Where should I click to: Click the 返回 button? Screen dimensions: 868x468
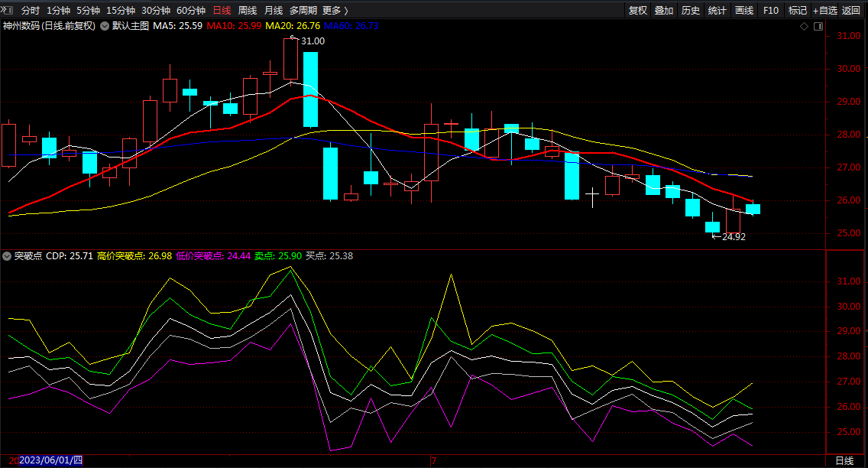pyautogui.click(x=851, y=11)
